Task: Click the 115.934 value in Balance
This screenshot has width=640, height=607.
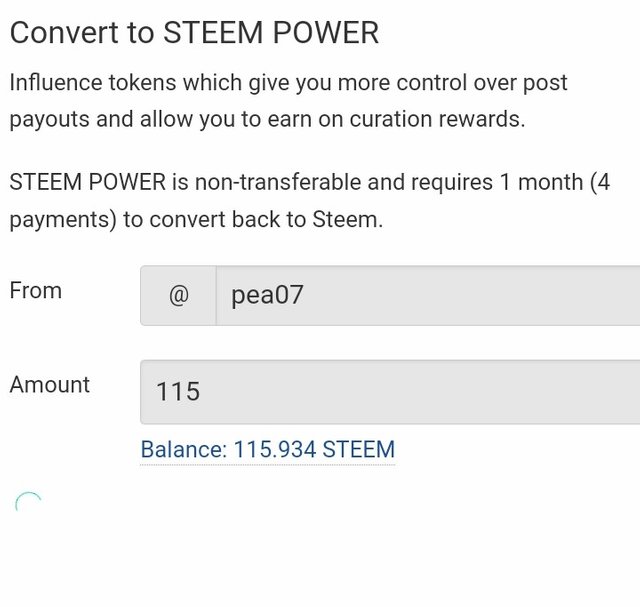Action: click(x=275, y=449)
